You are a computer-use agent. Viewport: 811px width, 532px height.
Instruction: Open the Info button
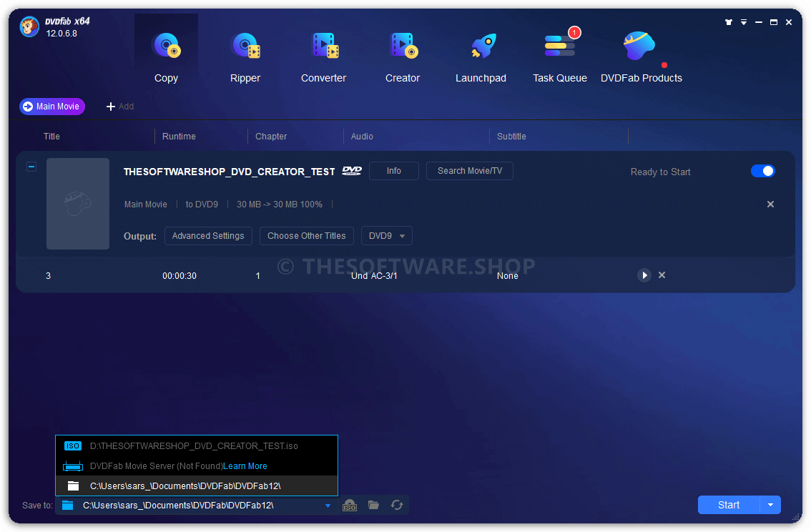393,171
